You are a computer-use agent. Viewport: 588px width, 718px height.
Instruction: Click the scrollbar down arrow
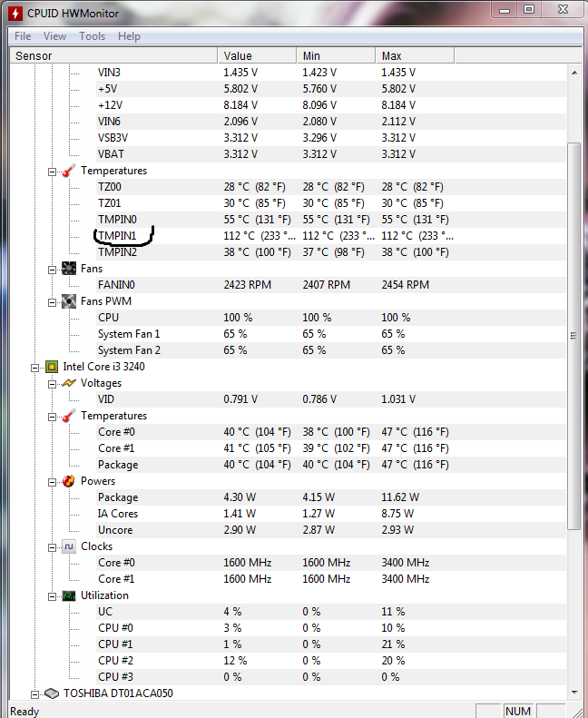point(573,693)
